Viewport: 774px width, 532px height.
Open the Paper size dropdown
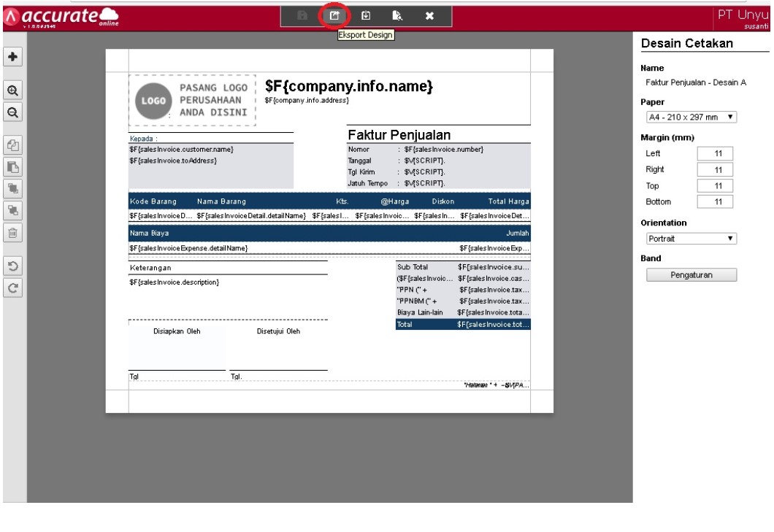click(690, 117)
